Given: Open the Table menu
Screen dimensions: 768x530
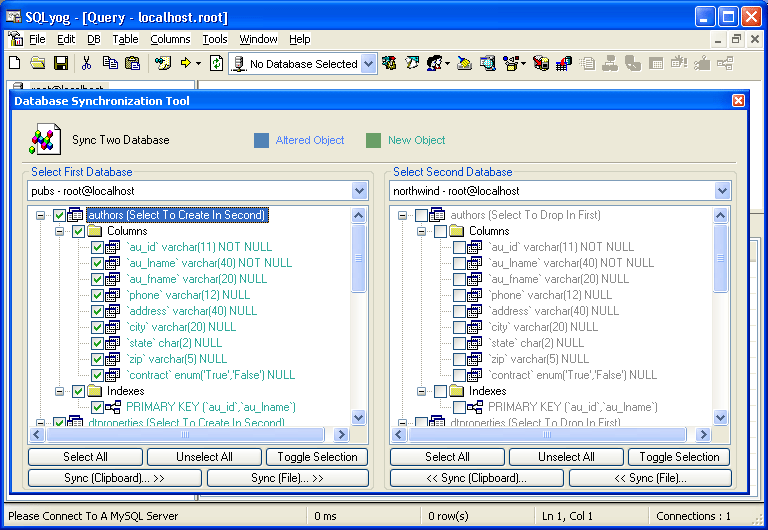Looking at the screenshot, I should click(125, 39).
